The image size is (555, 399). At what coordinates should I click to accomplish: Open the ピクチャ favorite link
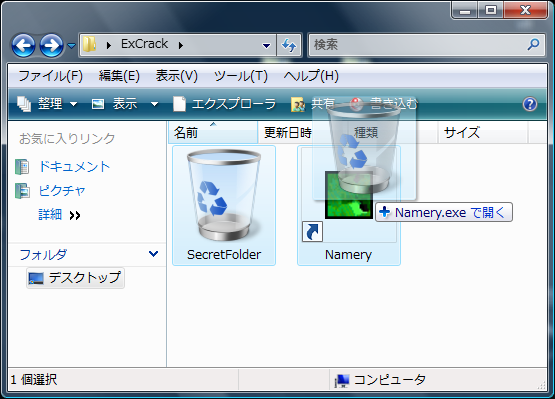62,191
